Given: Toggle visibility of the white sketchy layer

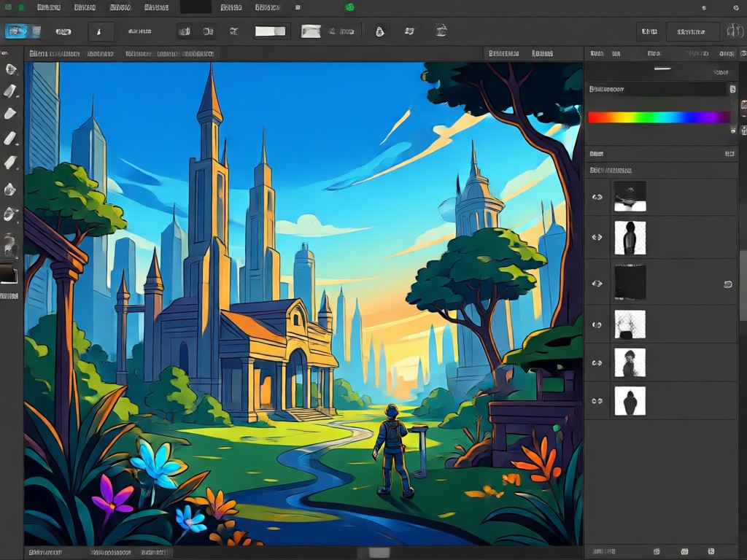Looking at the screenshot, I should pyautogui.click(x=597, y=324).
